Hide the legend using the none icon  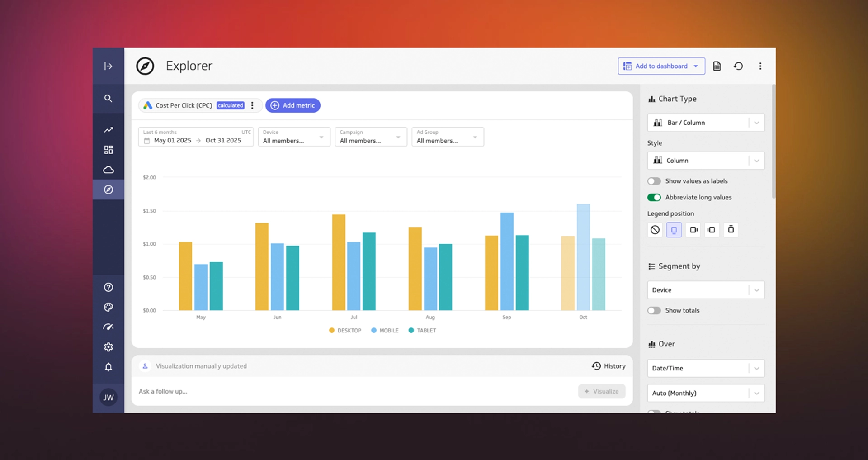(x=655, y=229)
